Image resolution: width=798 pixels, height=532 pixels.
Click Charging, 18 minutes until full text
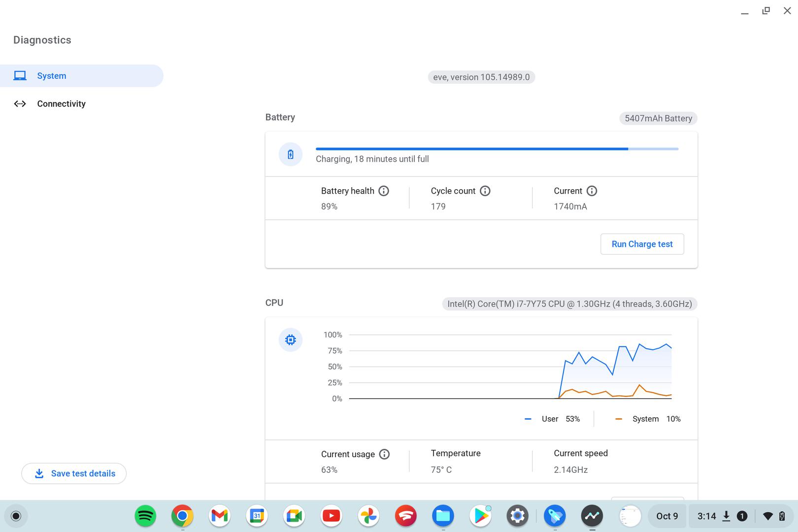point(372,159)
